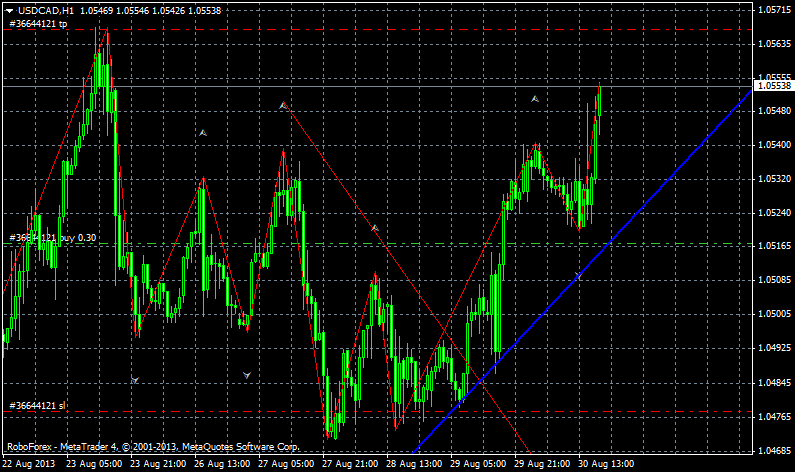Image resolution: width=795 pixels, height=472 pixels.
Task: Select the USDCAD,H1 chart symbol label
Action: pyautogui.click(x=44, y=10)
